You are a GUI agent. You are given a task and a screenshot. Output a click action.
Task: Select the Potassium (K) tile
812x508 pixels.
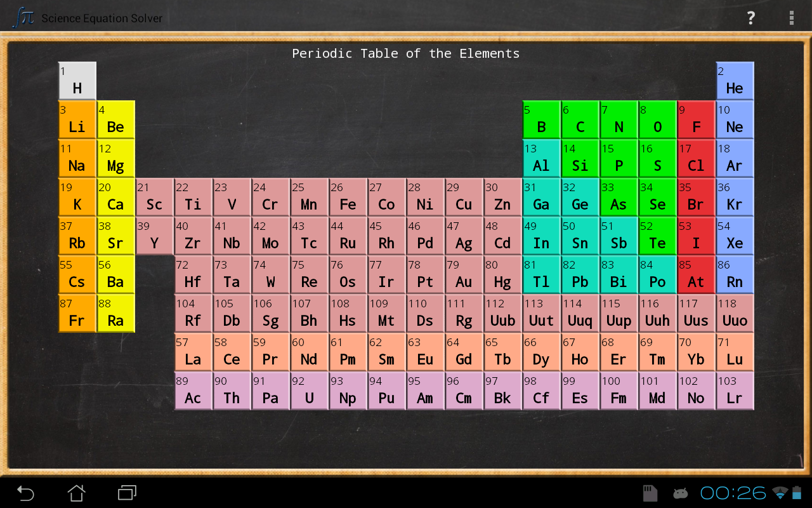(77, 197)
